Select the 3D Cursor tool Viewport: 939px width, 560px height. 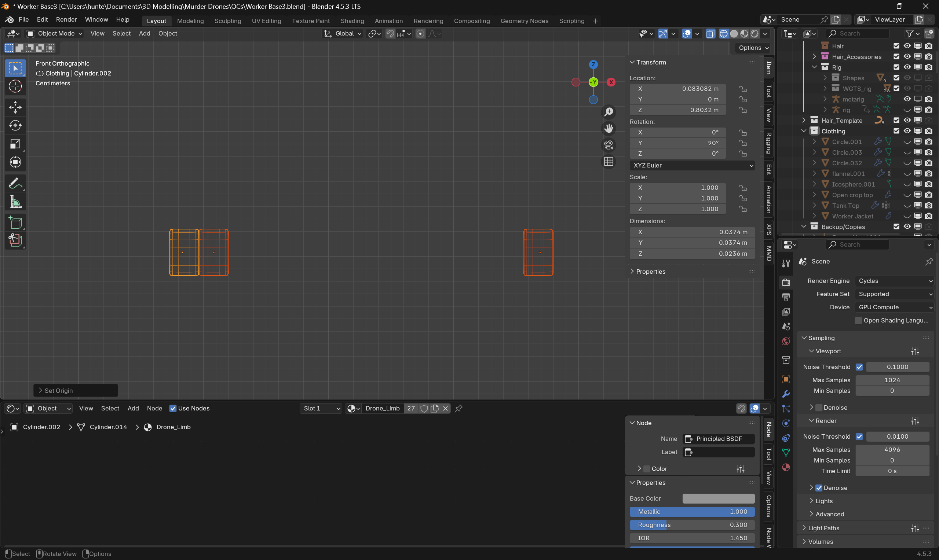[x=15, y=86]
